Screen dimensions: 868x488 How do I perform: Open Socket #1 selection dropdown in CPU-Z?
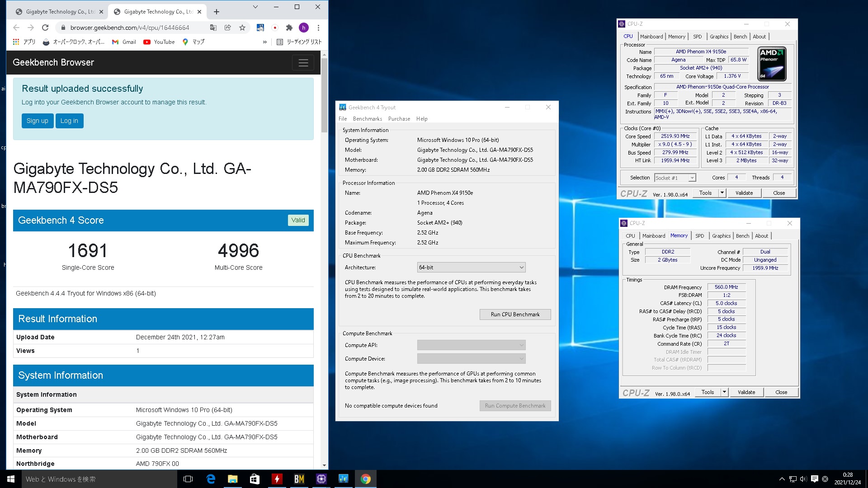pyautogui.click(x=675, y=178)
